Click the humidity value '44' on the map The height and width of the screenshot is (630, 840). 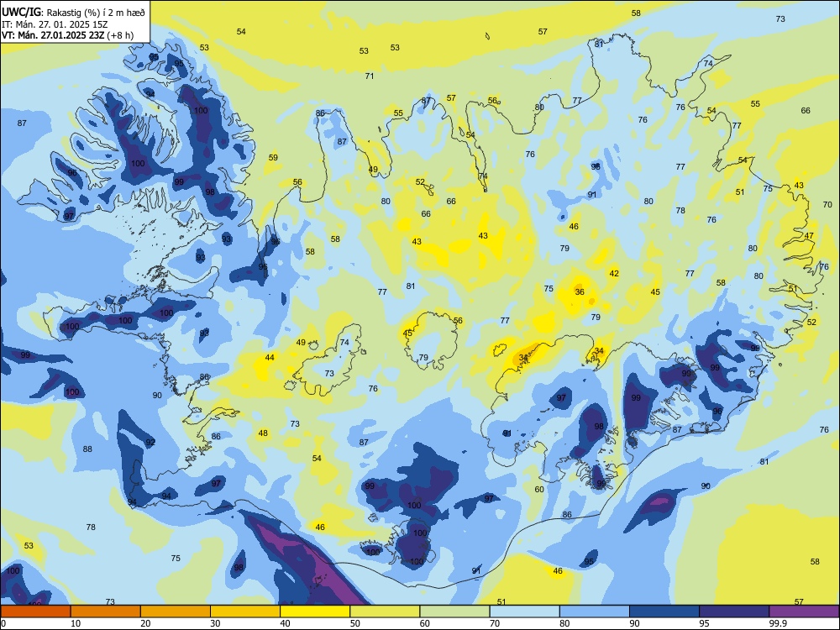click(x=270, y=357)
